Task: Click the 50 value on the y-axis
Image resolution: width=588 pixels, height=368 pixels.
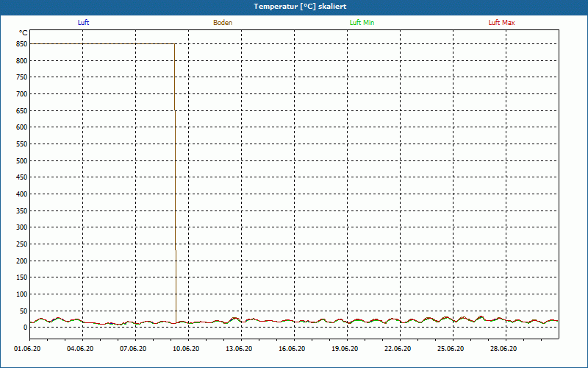Action: click(x=24, y=311)
